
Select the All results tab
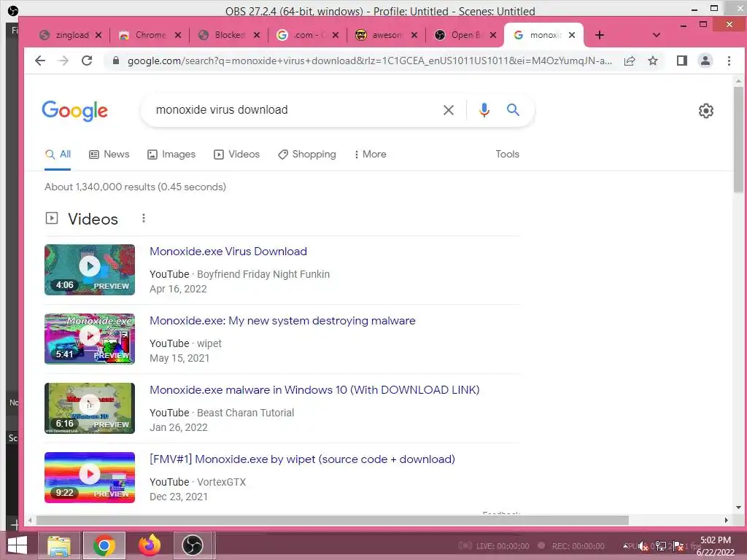(58, 155)
